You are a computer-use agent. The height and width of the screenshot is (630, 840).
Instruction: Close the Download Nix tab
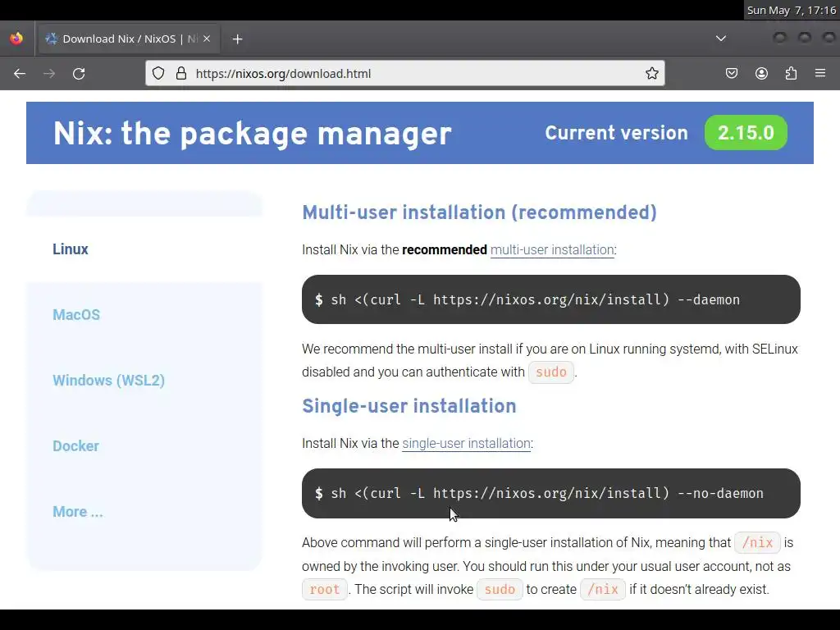pos(207,39)
